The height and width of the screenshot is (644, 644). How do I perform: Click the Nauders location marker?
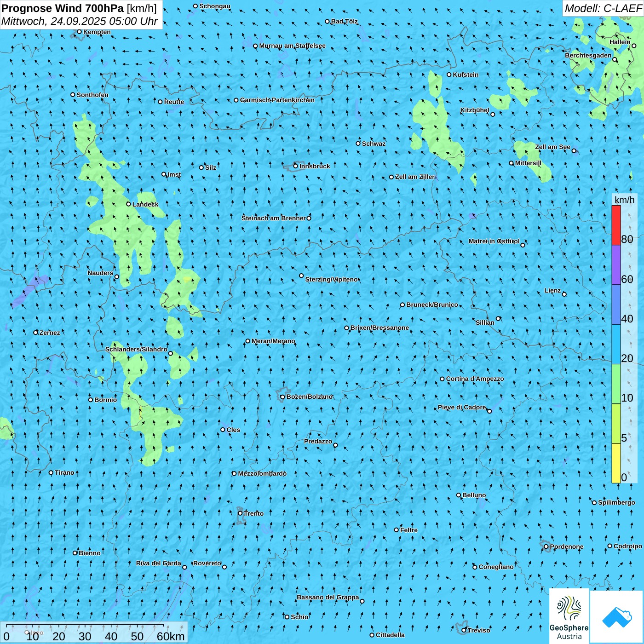[x=117, y=277]
